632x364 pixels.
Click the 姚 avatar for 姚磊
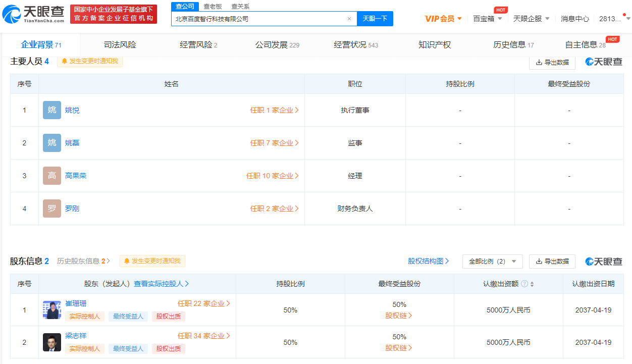tap(52, 143)
